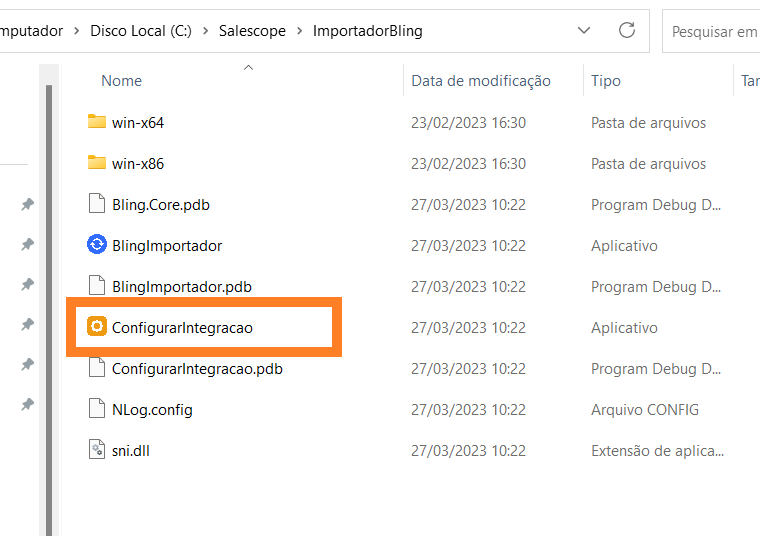Click ImportadorBling in the breadcrumb
The width and height of the screenshot is (760, 536).
[368, 31]
